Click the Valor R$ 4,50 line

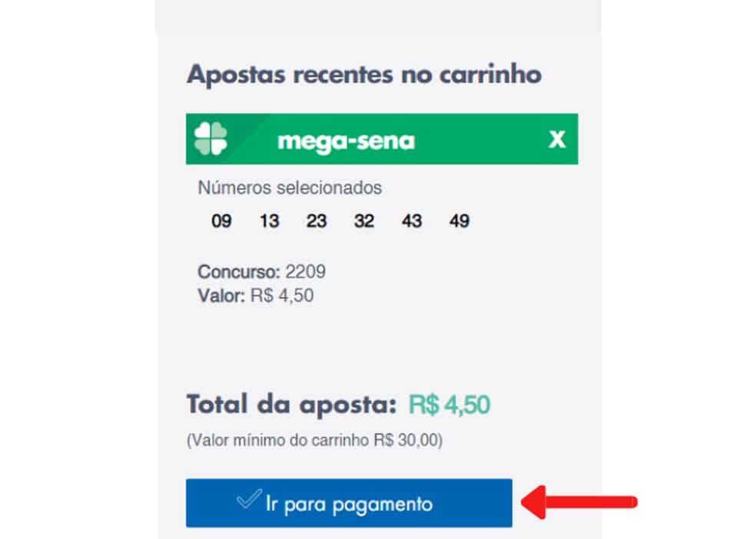coord(256,294)
